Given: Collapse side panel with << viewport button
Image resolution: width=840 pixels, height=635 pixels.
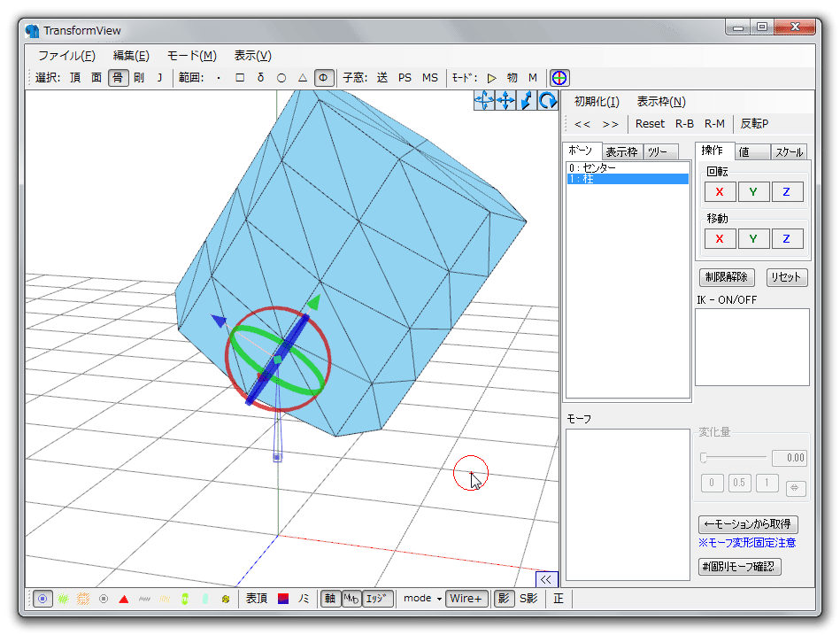Looking at the screenshot, I should click(x=546, y=579).
